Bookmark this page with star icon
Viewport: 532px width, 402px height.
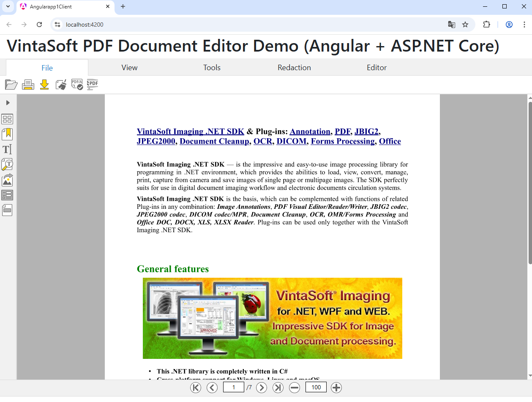(465, 25)
